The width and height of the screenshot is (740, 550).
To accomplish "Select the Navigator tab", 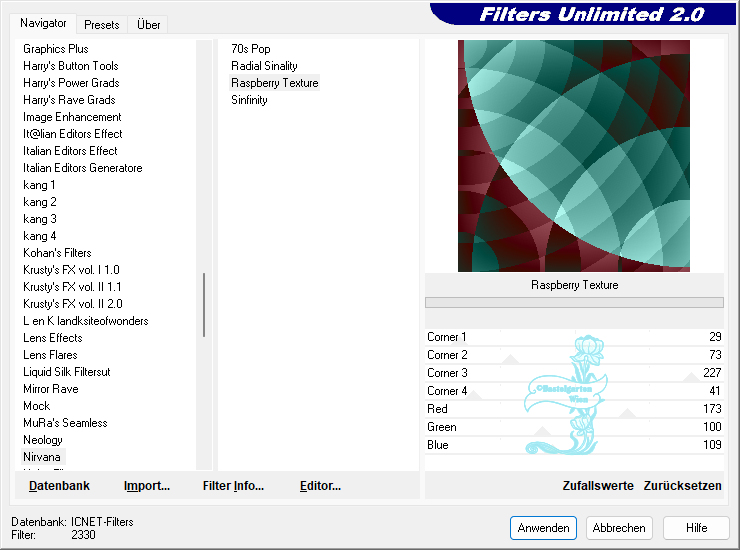I will coord(44,23).
